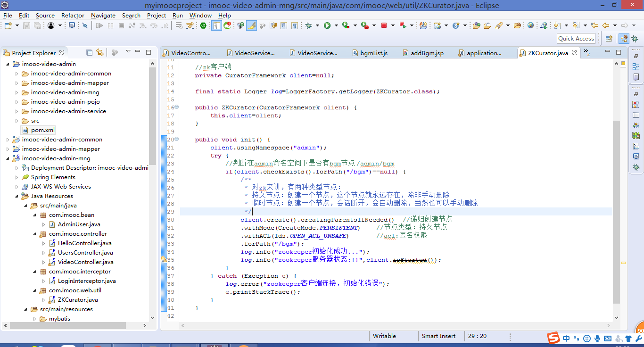Viewport: 644px width, 347px height.
Task: Toggle Link with Editor in Project Explorer
Action: click(99, 52)
